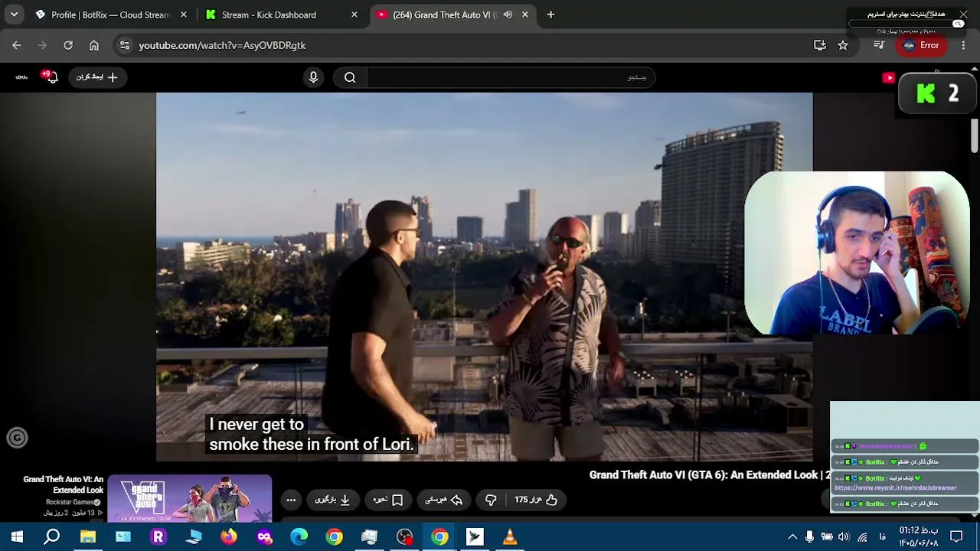Start YouTube voice search with microphone

point(313,77)
